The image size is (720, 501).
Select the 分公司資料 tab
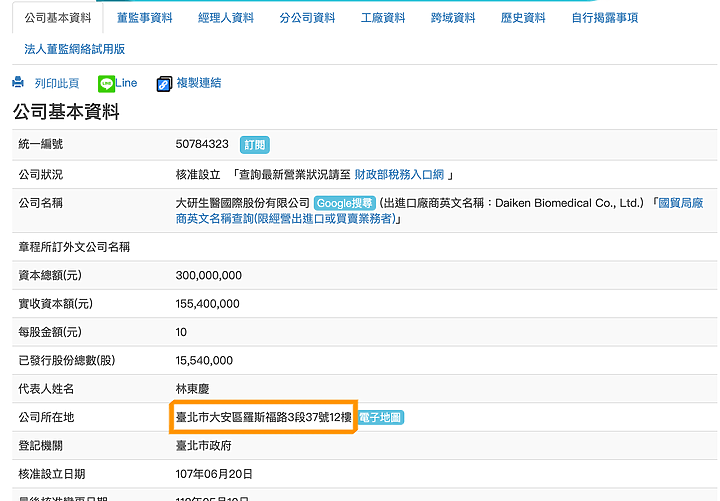tap(307, 18)
